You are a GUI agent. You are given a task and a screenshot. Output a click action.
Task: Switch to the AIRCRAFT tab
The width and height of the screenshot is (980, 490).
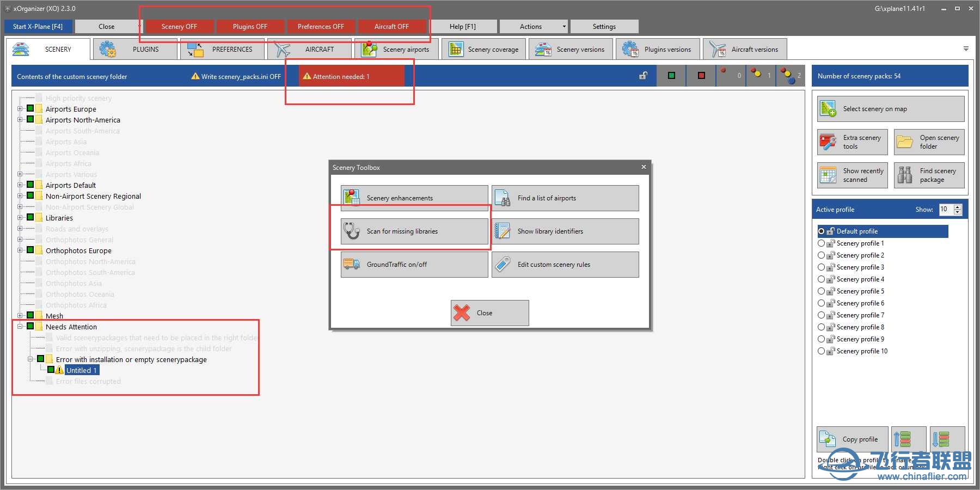[x=310, y=49]
